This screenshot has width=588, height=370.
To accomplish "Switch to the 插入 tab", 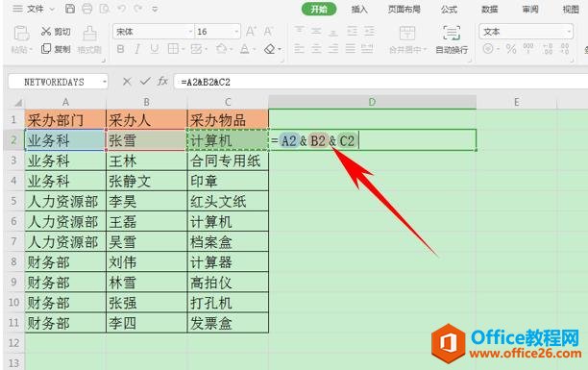I will pyautogui.click(x=359, y=10).
